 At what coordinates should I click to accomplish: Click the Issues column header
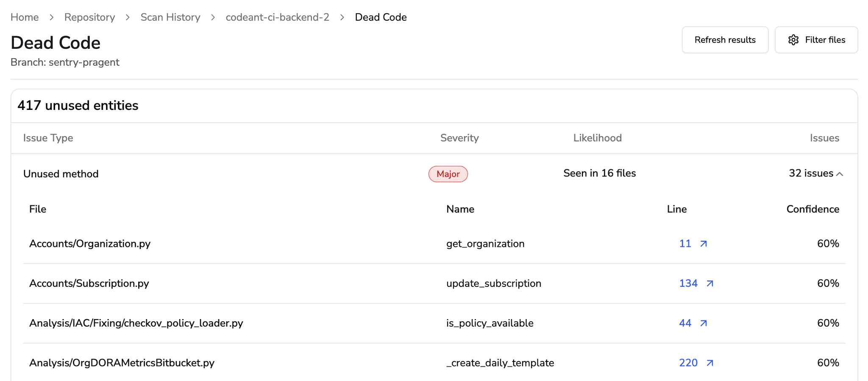click(824, 138)
